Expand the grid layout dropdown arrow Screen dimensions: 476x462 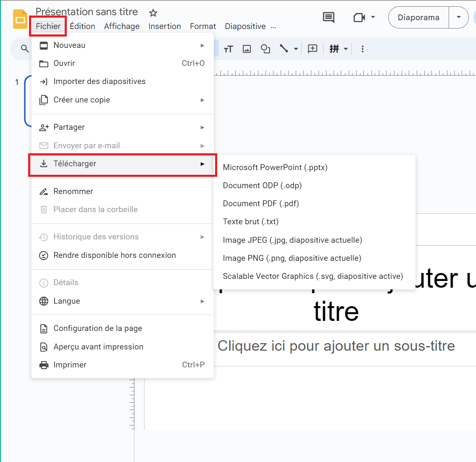(346, 49)
